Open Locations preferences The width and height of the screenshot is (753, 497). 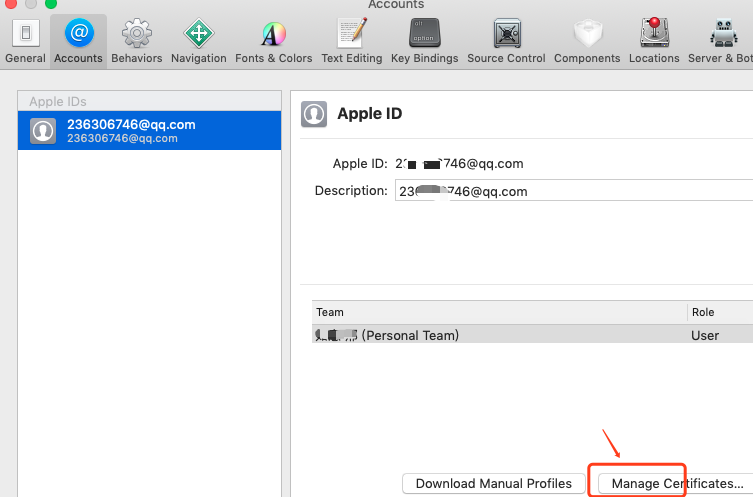pyautogui.click(x=654, y=42)
